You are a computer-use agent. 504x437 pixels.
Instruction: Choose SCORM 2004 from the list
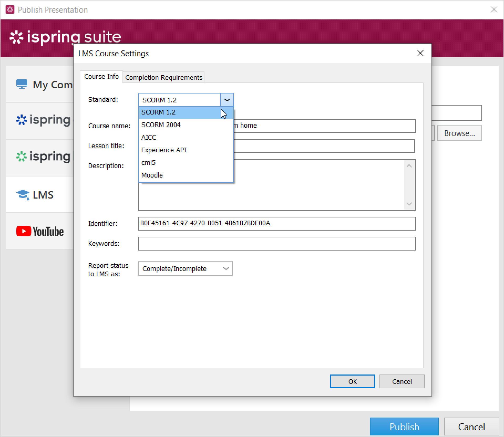tap(161, 125)
